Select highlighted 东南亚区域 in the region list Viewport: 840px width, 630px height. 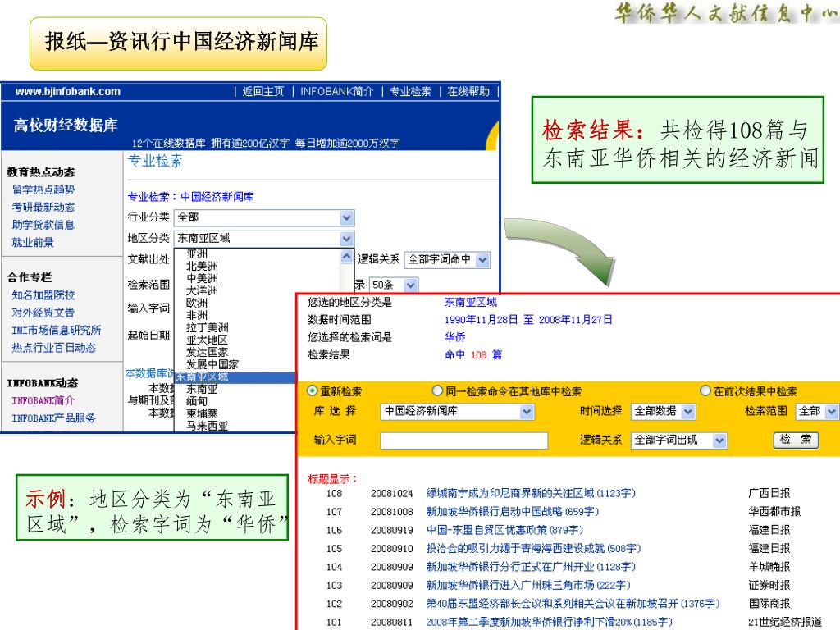pos(235,377)
